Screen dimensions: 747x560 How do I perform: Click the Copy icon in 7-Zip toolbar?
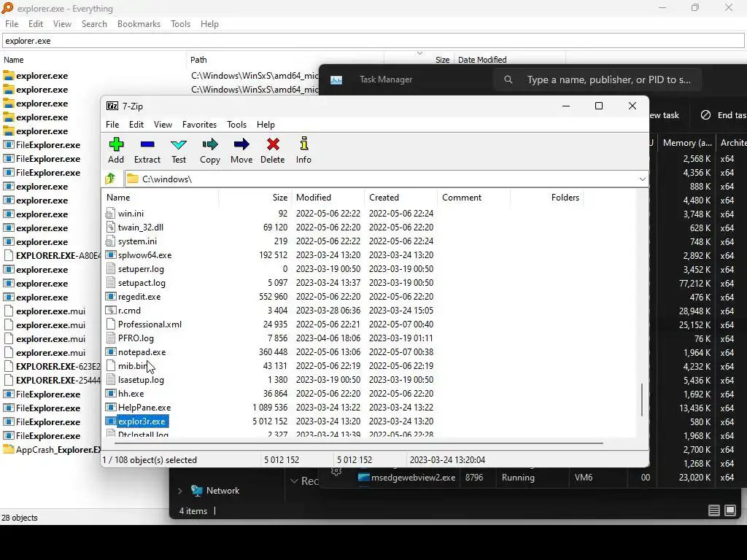210,144
